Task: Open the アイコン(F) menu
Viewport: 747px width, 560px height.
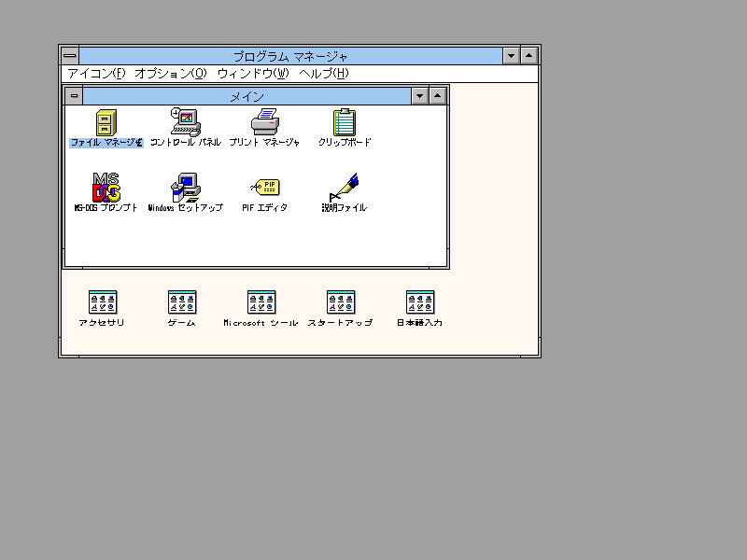Action: point(96,74)
